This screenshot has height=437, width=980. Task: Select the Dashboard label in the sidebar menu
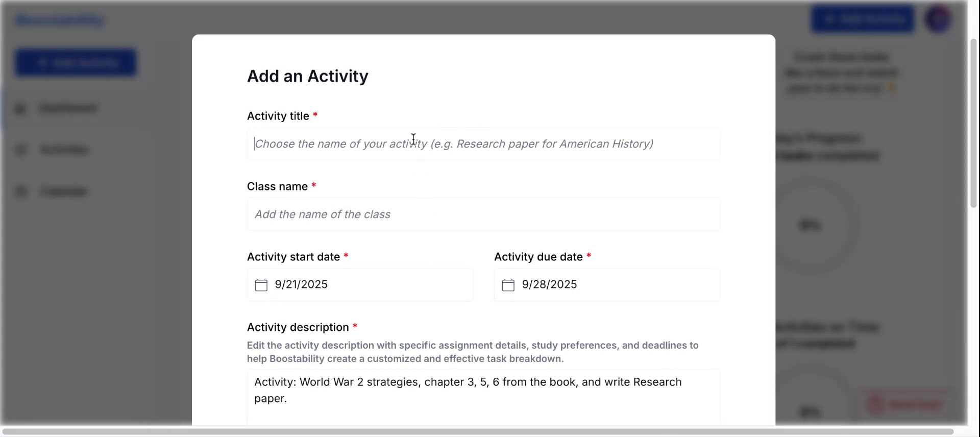(x=68, y=108)
